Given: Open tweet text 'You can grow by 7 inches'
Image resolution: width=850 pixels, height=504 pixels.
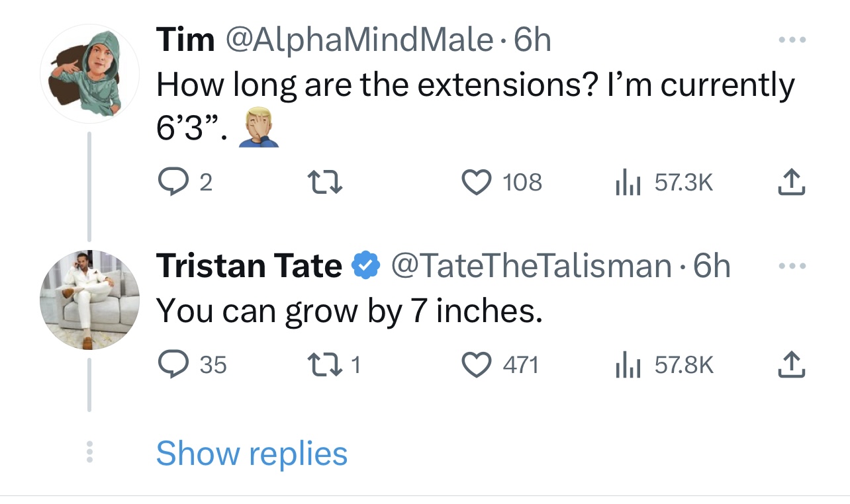Looking at the screenshot, I should tap(349, 311).
